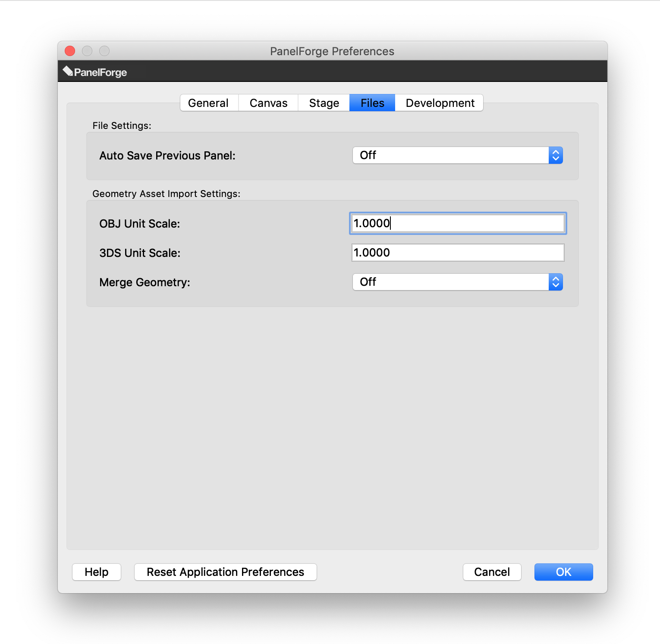
Task: Click the Geometry Asset Import Settings heading
Action: (166, 194)
